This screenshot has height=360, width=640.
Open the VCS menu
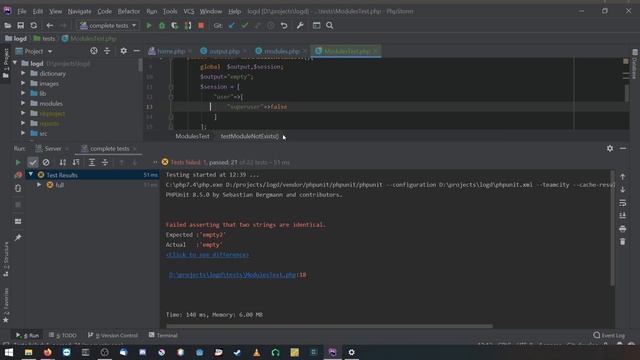(189, 11)
